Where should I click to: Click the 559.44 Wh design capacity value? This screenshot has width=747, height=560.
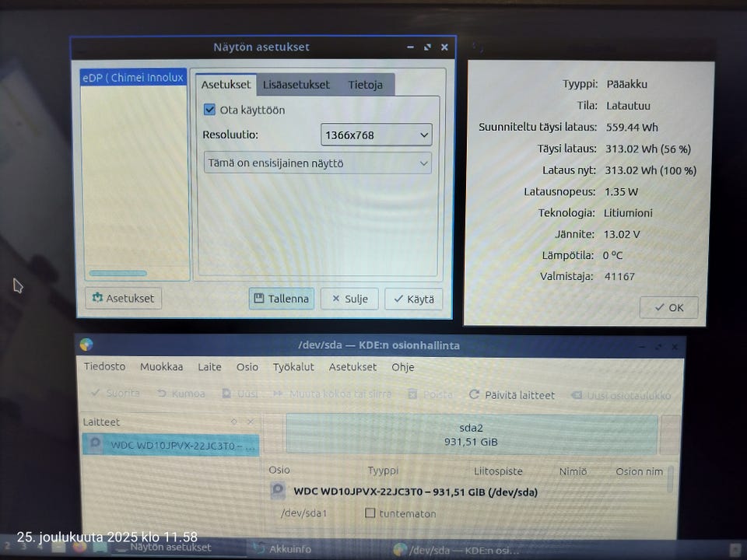(x=632, y=127)
